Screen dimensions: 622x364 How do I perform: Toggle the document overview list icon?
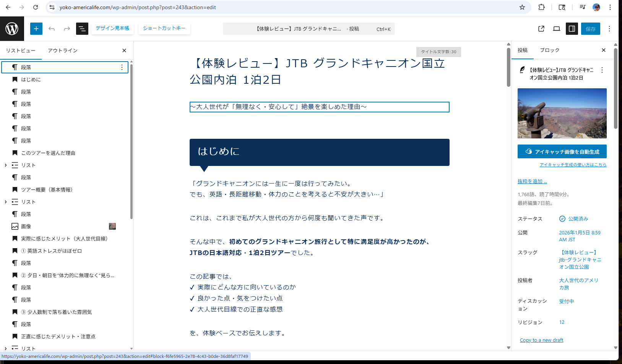[x=82, y=29]
